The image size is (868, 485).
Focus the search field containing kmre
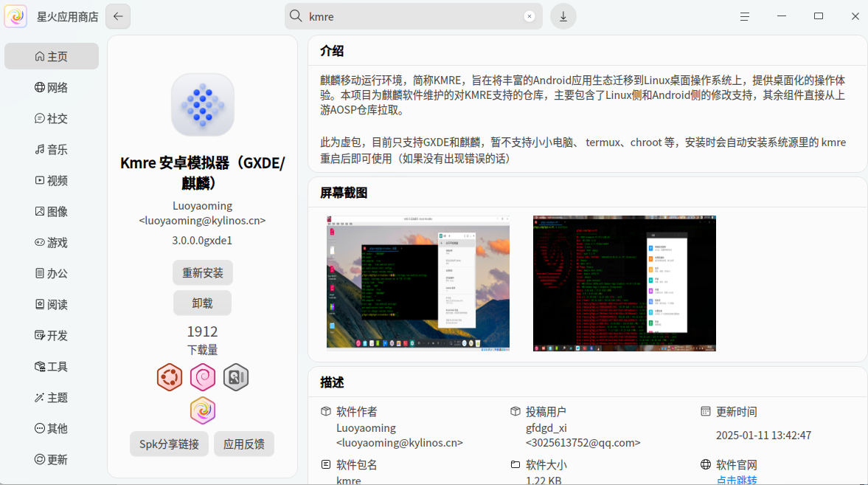tap(414, 16)
